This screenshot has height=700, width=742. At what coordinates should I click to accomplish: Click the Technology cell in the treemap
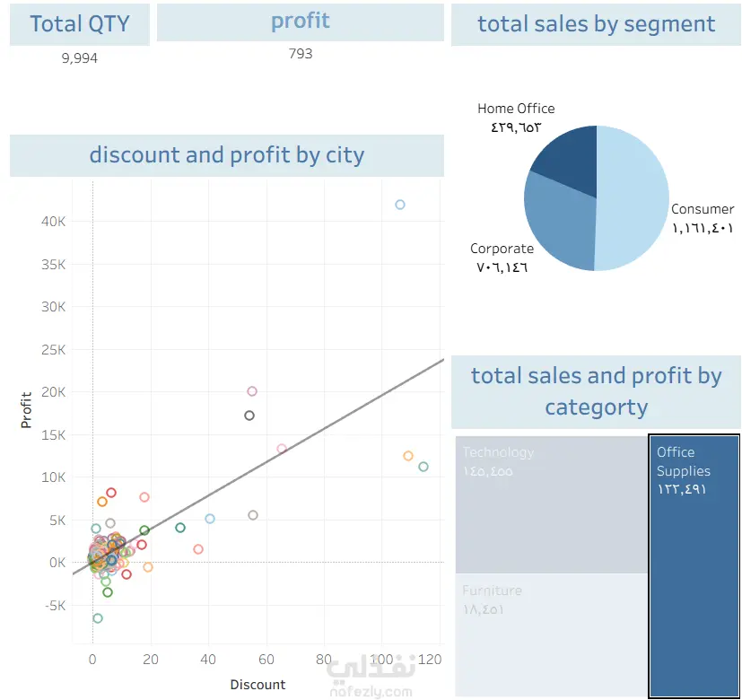point(551,504)
